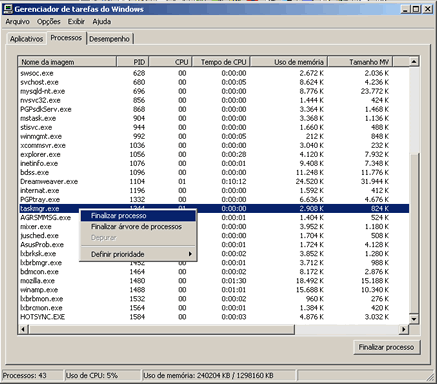Click the horizontal scrollbar left arrow
The height and width of the screenshot is (384, 437).
23,329
